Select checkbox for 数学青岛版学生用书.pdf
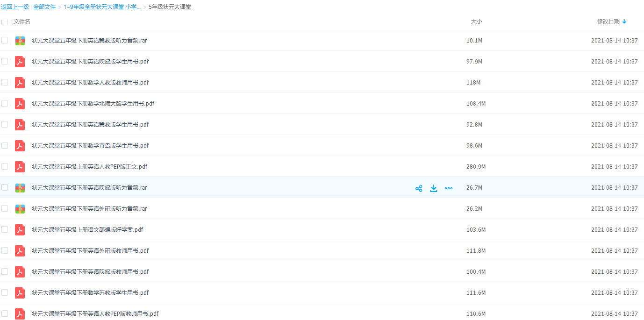This screenshot has width=644, height=320. pos(5,145)
